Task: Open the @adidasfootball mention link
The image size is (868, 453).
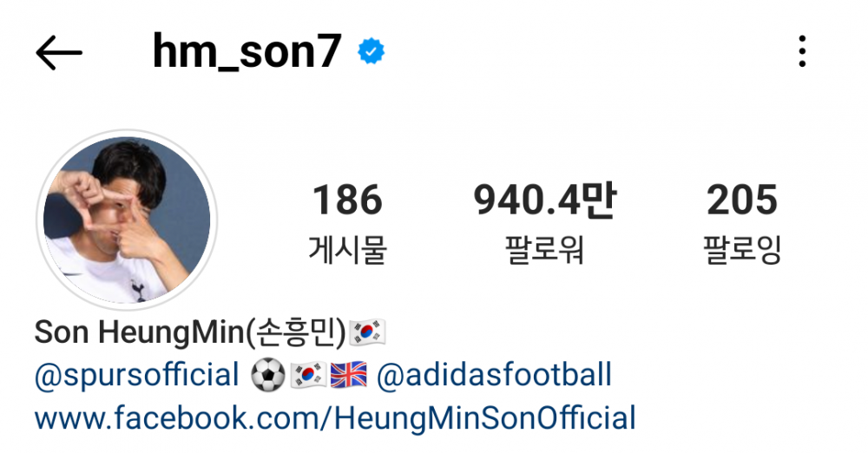Action: [x=495, y=375]
